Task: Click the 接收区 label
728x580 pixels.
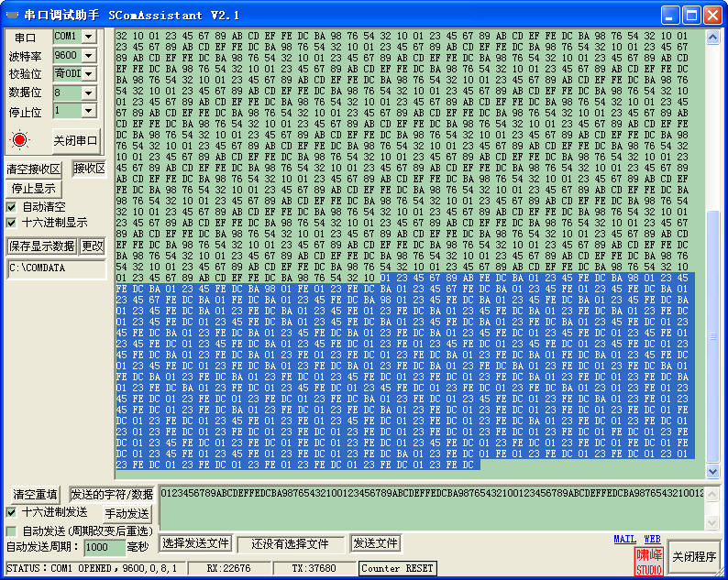Action: (89, 169)
